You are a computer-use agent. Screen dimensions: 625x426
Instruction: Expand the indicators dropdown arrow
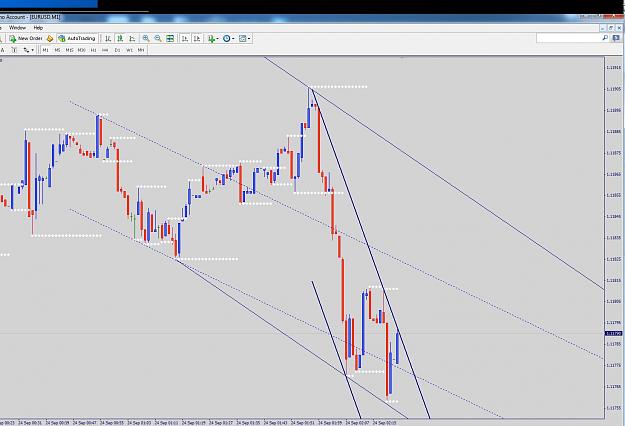pos(217,39)
